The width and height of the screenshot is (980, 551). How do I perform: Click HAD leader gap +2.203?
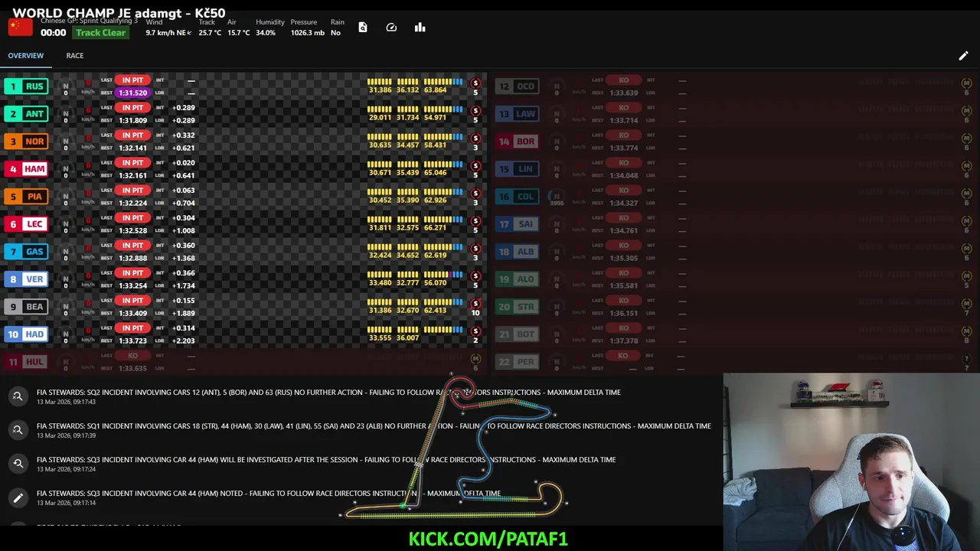click(183, 341)
